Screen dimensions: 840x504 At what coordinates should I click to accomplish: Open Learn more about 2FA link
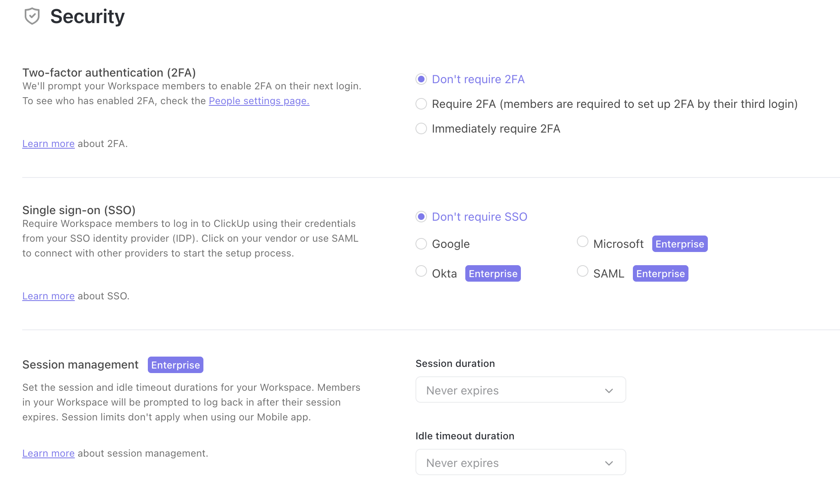tap(48, 144)
